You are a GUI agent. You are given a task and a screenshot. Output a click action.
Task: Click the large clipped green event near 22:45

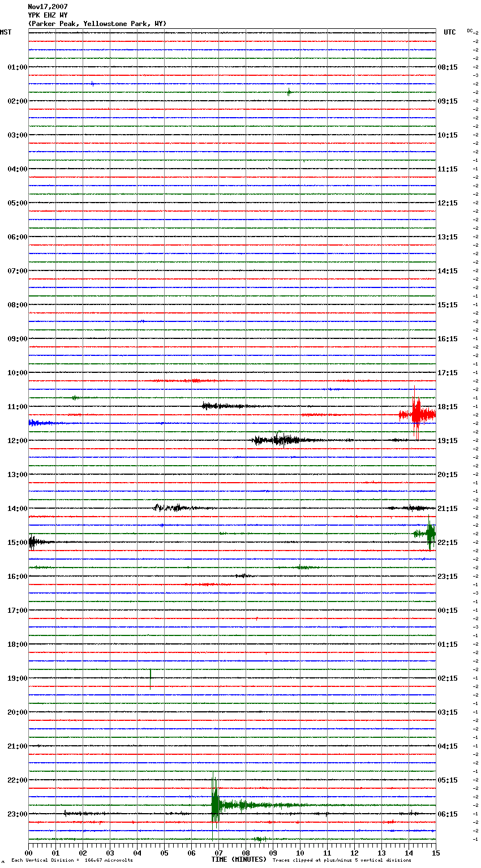(214, 805)
